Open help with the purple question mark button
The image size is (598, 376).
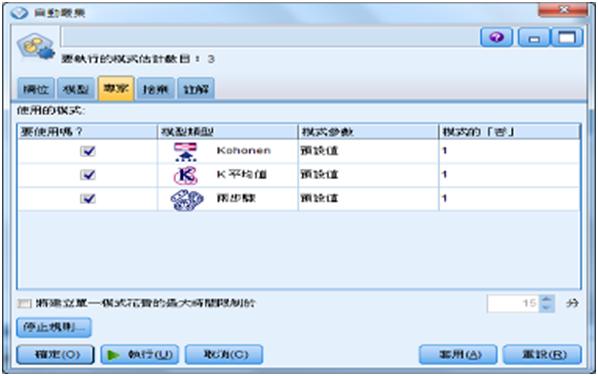496,37
